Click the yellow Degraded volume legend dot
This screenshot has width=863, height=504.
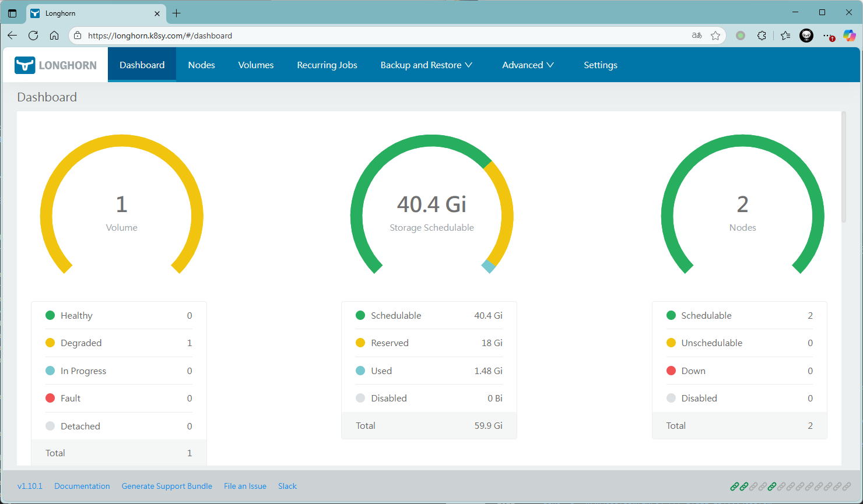[x=50, y=343]
